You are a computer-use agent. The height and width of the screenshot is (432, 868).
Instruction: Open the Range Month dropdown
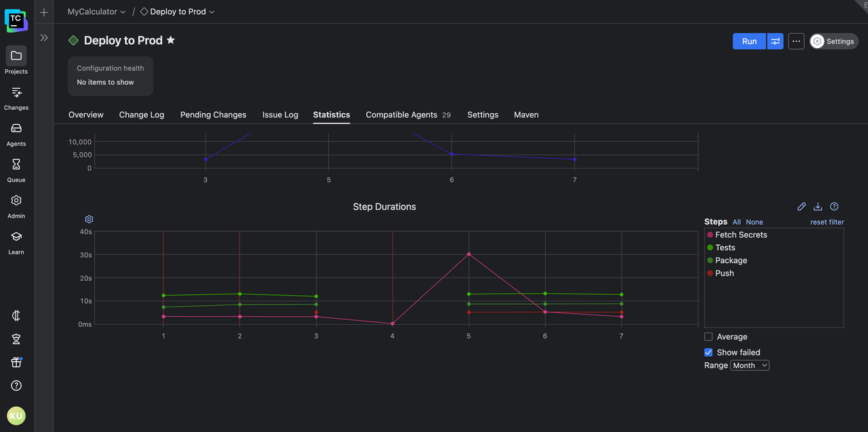click(x=749, y=366)
